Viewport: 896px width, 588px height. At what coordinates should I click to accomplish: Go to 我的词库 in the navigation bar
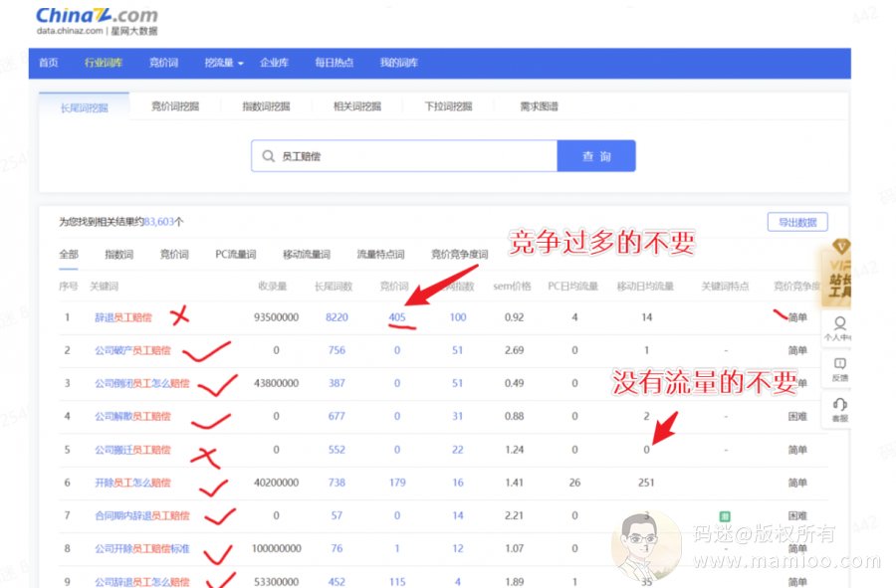(398, 63)
